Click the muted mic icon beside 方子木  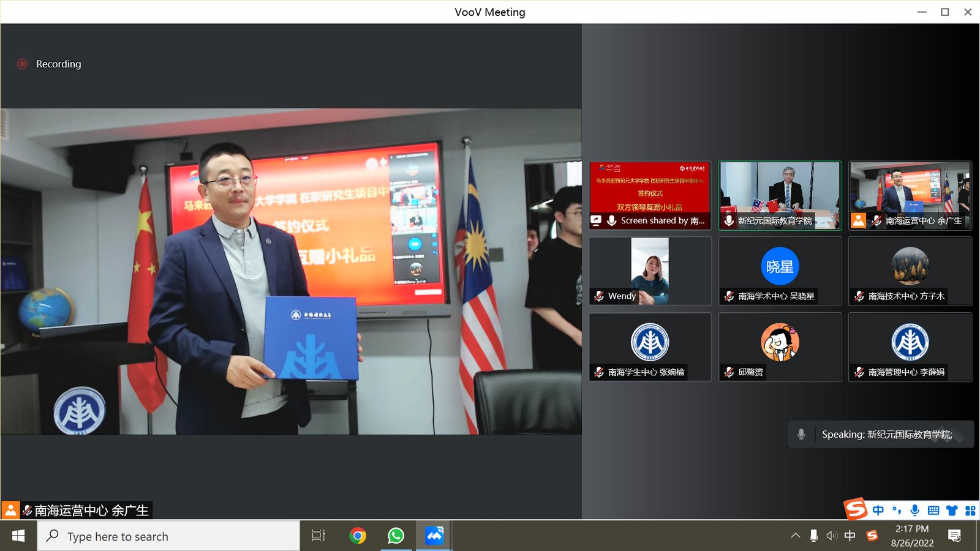coord(859,296)
